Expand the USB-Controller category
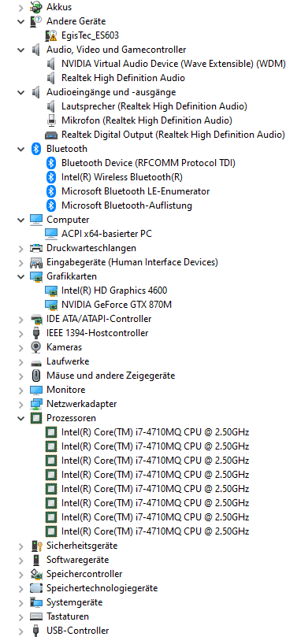The width and height of the screenshot is (297, 644). pos(21,631)
